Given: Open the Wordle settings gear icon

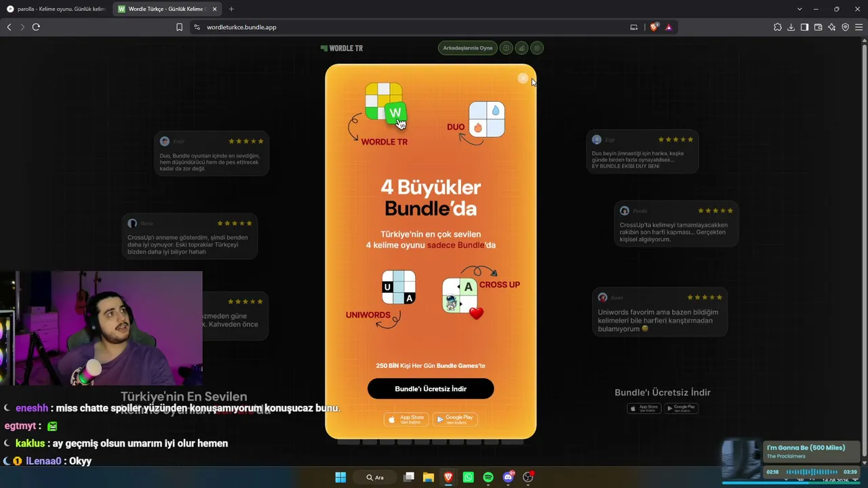Looking at the screenshot, I should [537, 48].
